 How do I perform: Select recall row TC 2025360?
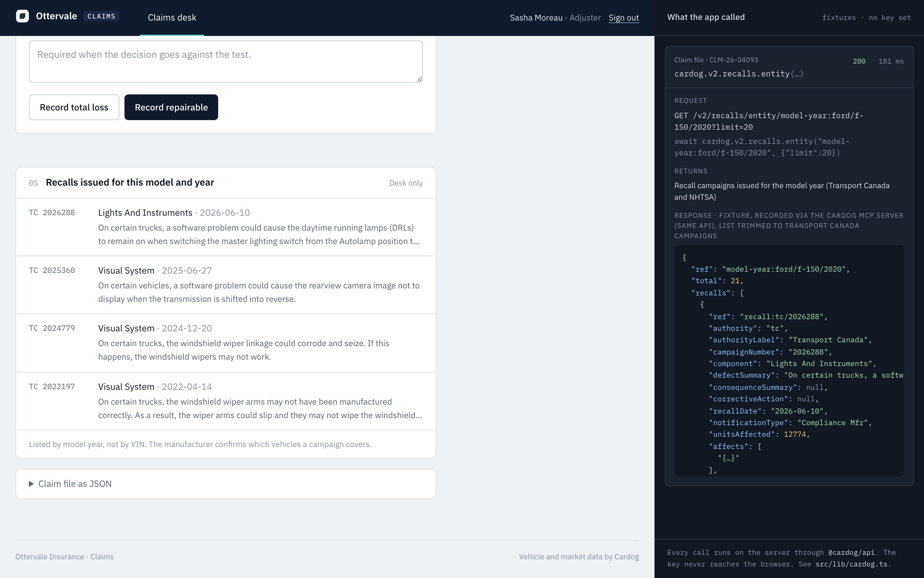click(226, 285)
